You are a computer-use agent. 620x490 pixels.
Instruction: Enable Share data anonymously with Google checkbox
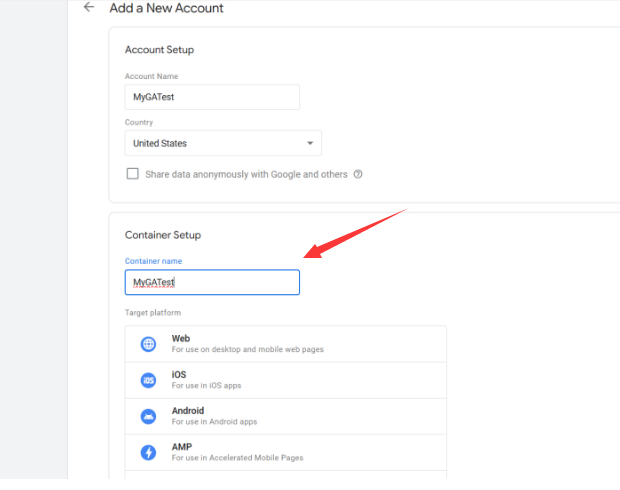pos(133,174)
